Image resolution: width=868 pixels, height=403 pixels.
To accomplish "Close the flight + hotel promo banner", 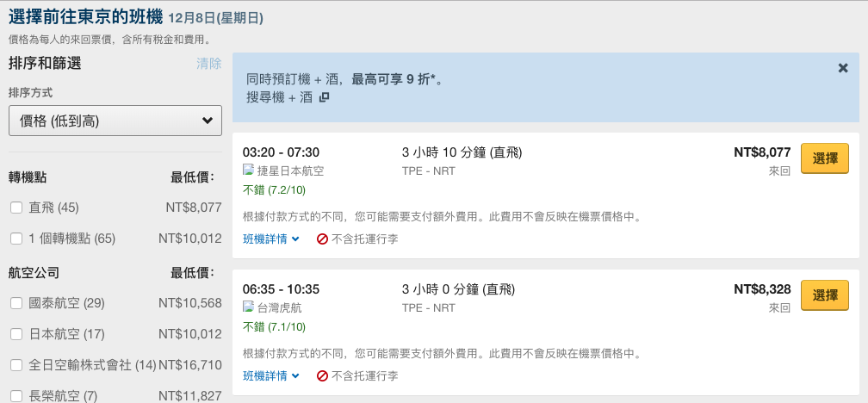I will tap(842, 68).
